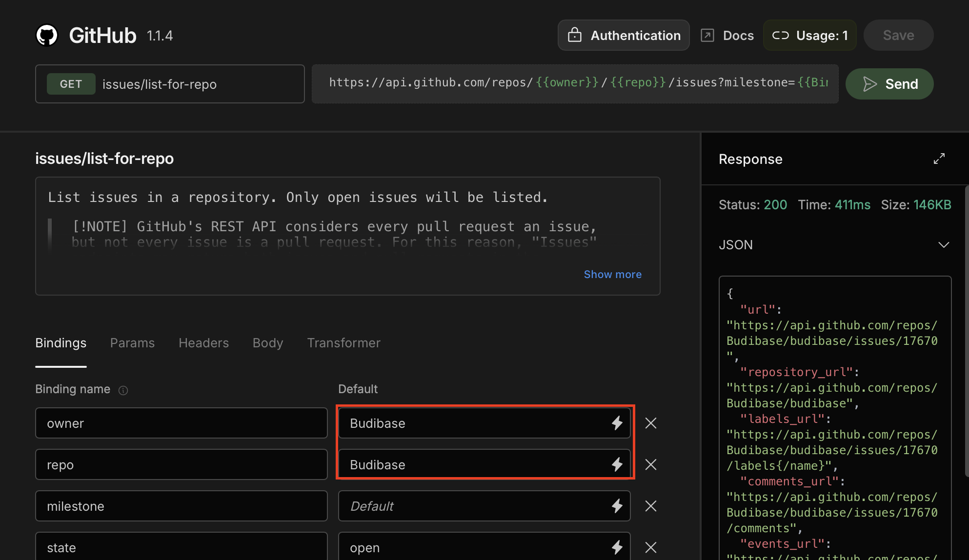The width and height of the screenshot is (969, 560).
Task: Click the GitHub octocat logo
Action: pyautogui.click(x=47, y=36)
